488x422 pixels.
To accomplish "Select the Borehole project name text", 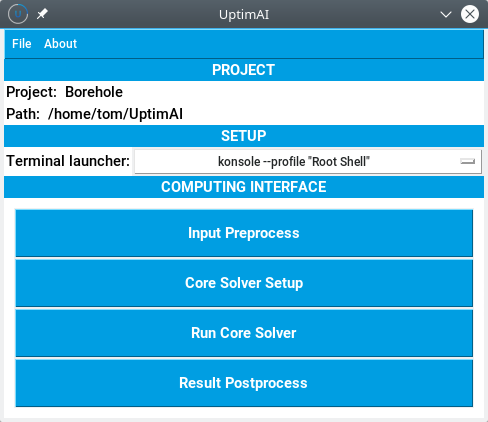I will [x=94, y=92].
